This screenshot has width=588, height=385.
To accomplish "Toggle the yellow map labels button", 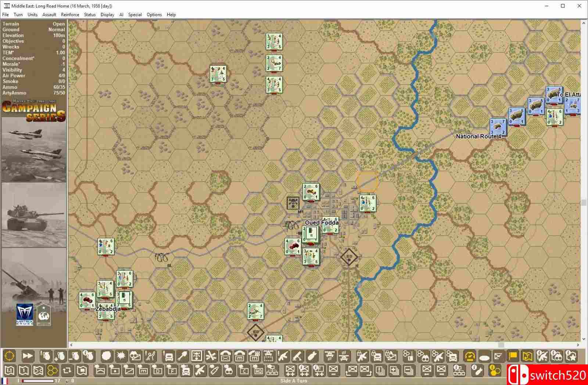I will coord(527,356).
